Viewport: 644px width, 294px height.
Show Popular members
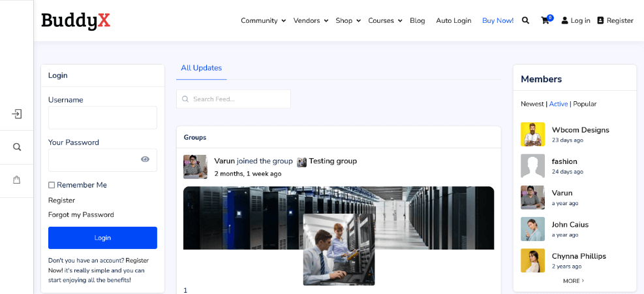pyautogui.click(x=585, y=104)
